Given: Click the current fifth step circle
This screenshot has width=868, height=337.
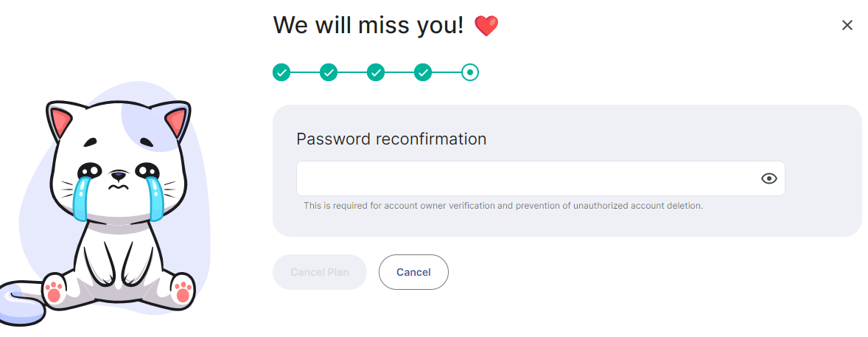Looking at the screenshot, I should [x=469, y=72].
